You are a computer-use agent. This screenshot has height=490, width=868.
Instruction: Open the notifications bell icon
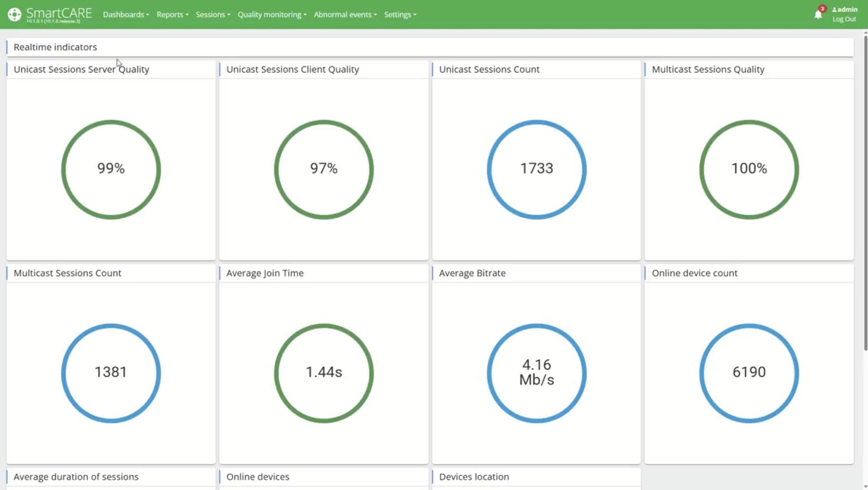(x=818, y=14)
